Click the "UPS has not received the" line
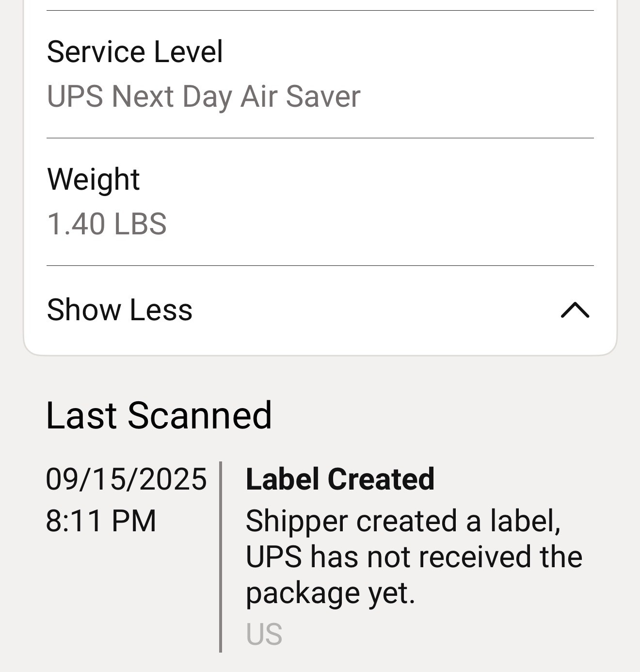Image resolution: width=640 pixels, height=672 pixels. click(x=414, y=557)
